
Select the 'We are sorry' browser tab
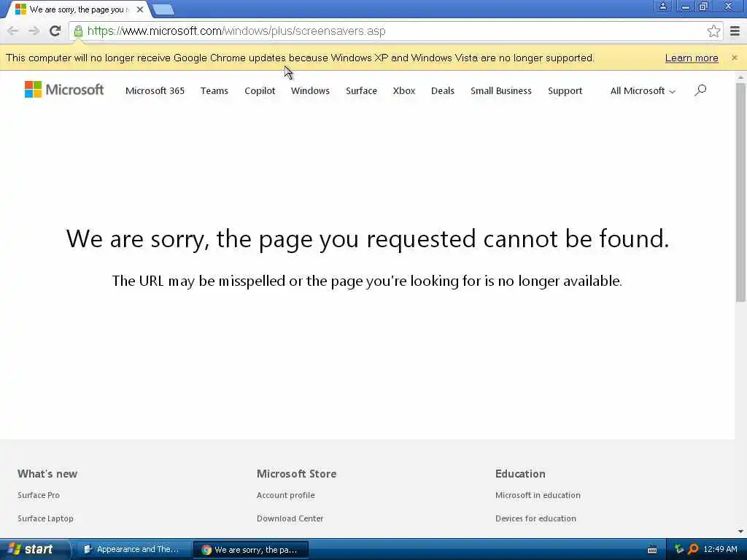(x=79, y=9)
